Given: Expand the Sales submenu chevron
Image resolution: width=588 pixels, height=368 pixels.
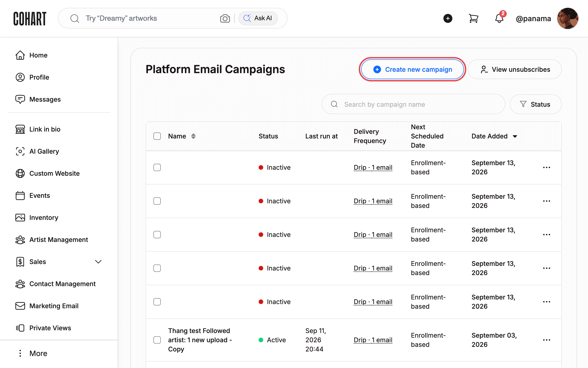Looking at the screenshot, I should [98, 262].
